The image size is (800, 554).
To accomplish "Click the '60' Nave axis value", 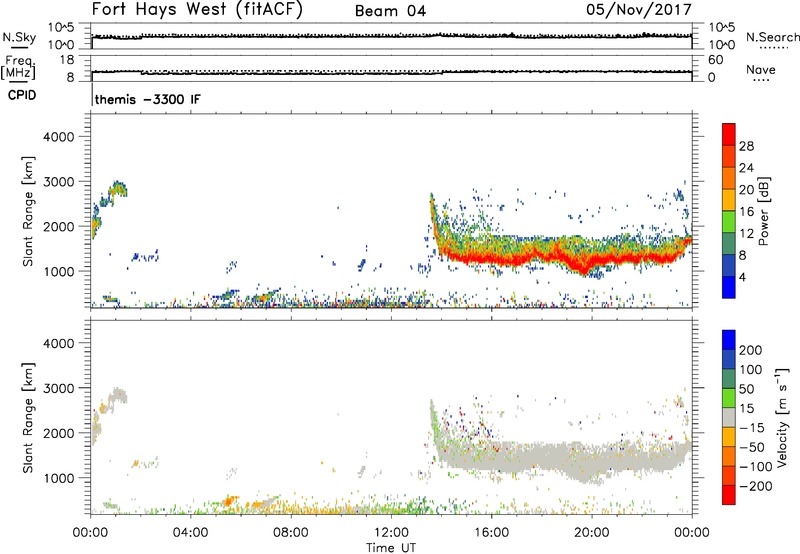I will pyautogui.click(x=716, y=60).
